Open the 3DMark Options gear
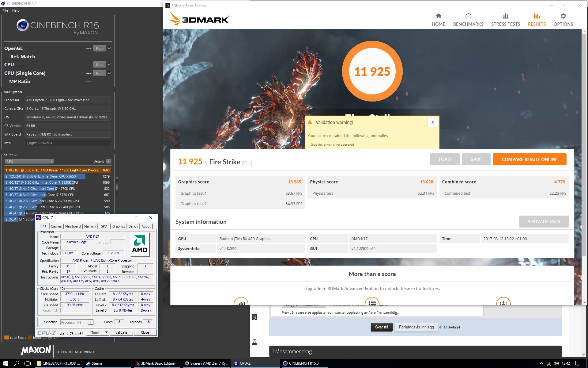This screenshot has width=588, height=368. pos(563,20)
